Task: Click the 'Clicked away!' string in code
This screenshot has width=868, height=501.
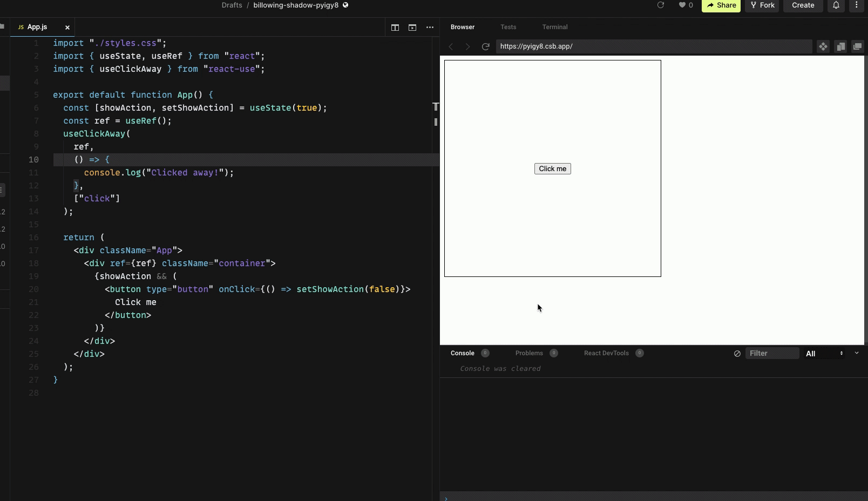Action: 185,173
